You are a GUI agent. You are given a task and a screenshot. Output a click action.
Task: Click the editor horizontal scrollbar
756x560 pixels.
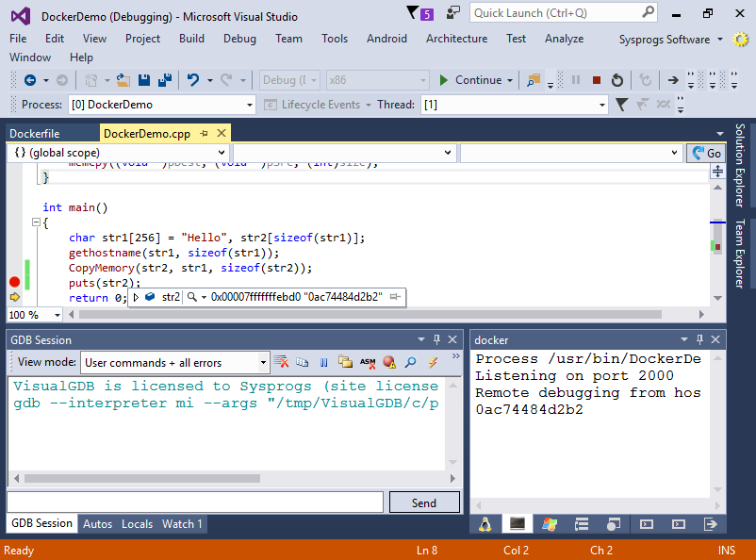pos(370,315)
